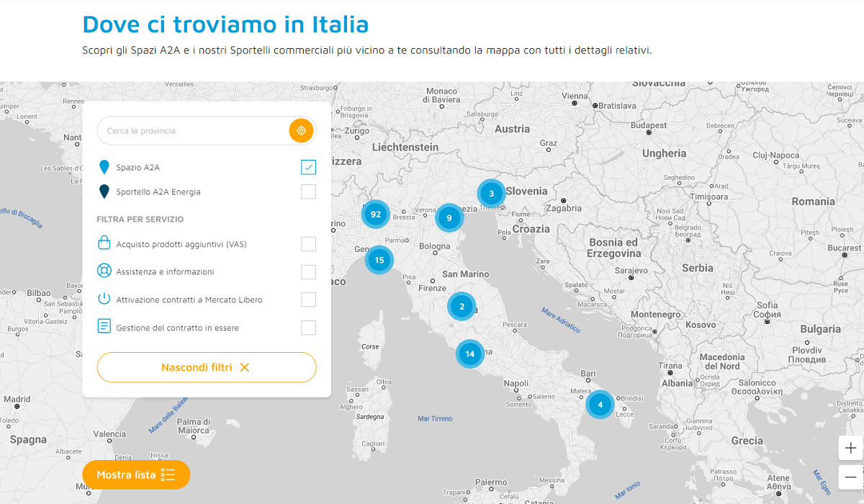Click the Spazio A2A light blue pin icon

coord(104,168)
